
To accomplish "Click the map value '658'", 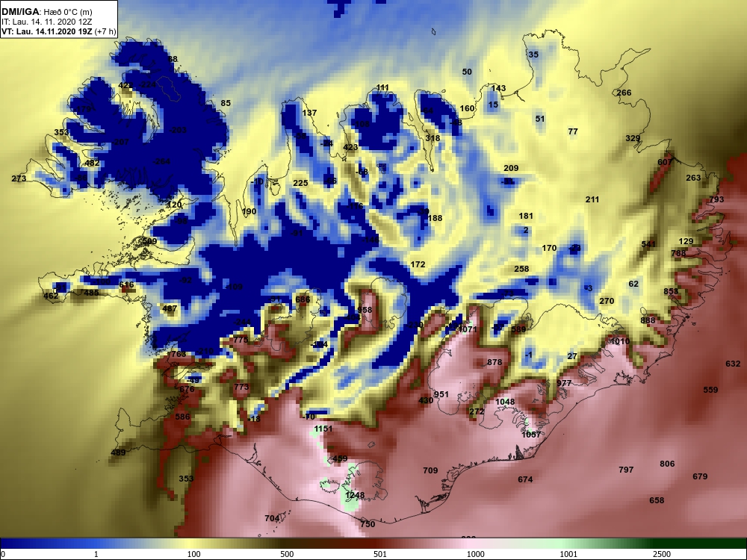I will point(657,500).
